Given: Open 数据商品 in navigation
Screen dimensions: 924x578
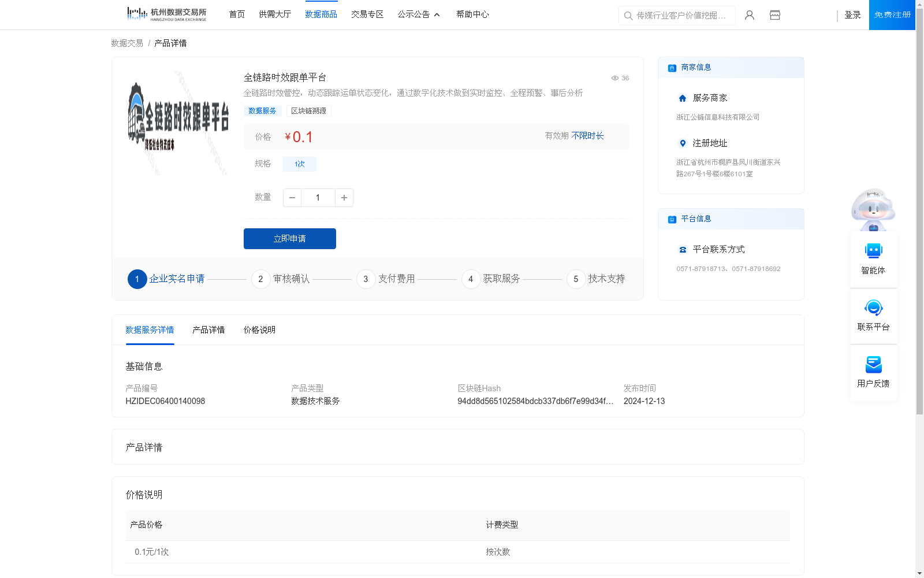Looking at the screenshot, I should (x=321, y=14).
